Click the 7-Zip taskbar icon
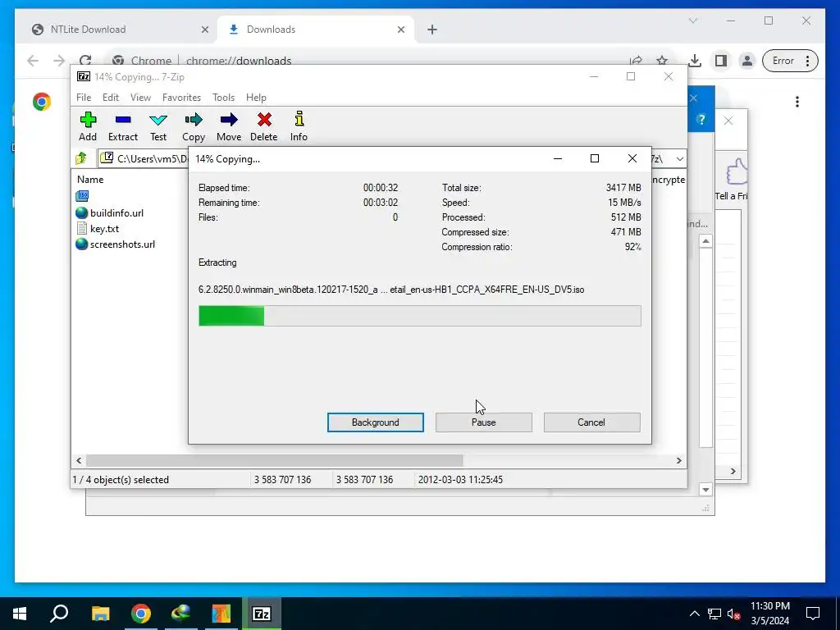840x630 pixels. click(262, 614)
